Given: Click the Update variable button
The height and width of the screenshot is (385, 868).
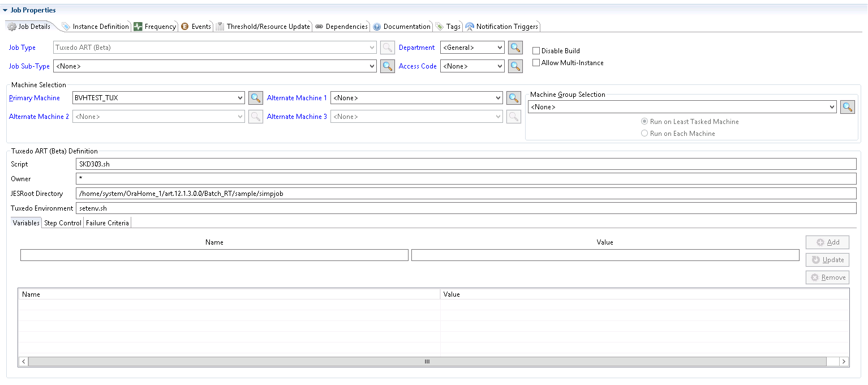Looking at the screenshot, I should click(x=827, y=260).
